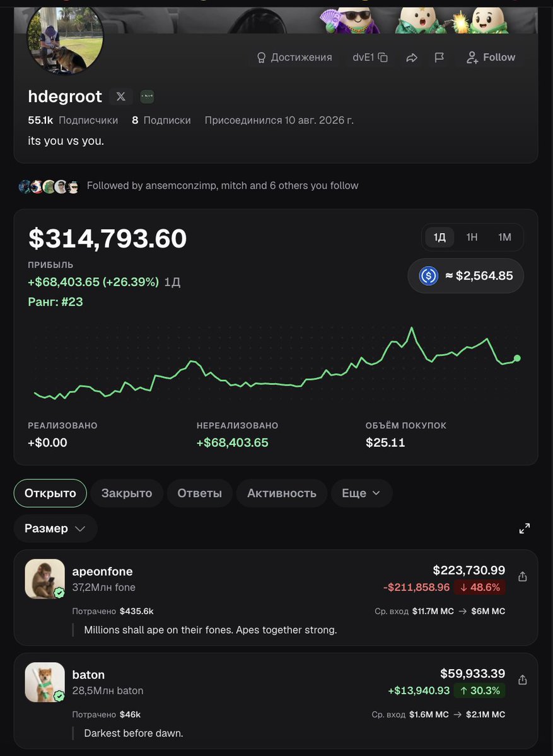
Task: Click the baton value $59,933.39
Action: point(473,673)
